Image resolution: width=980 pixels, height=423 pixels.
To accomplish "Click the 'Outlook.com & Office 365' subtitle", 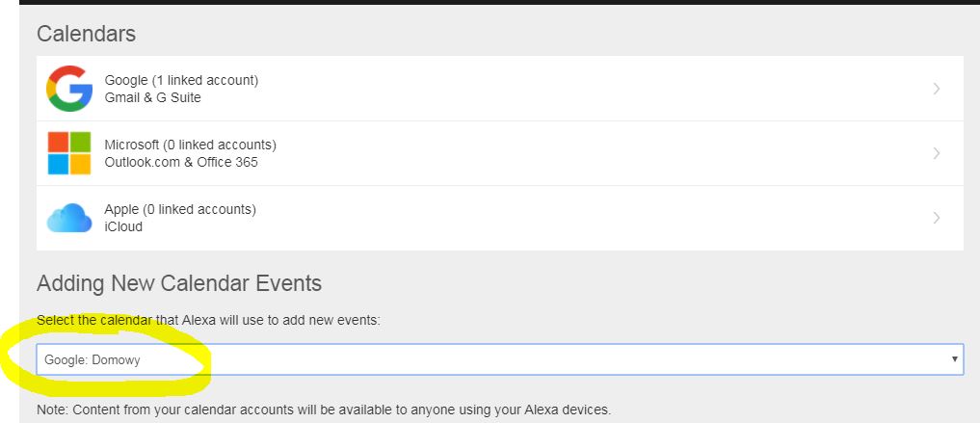I will coord(181,162).
